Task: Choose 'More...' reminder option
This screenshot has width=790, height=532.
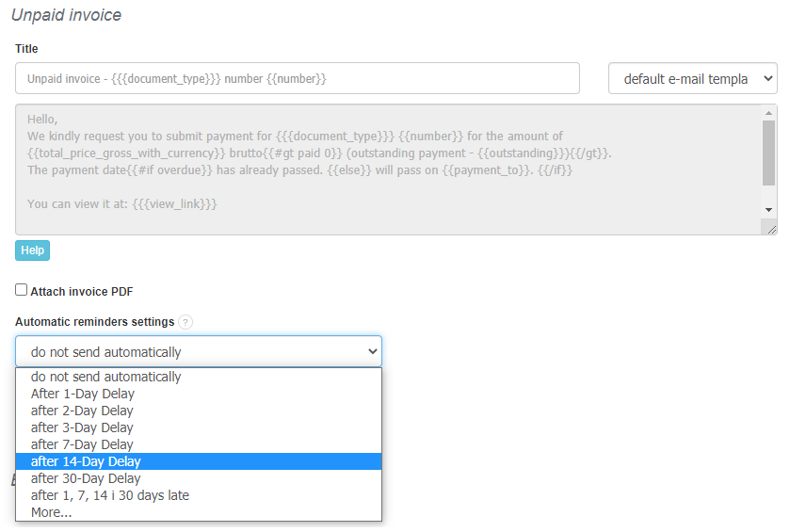Action: tap(51, 512)
